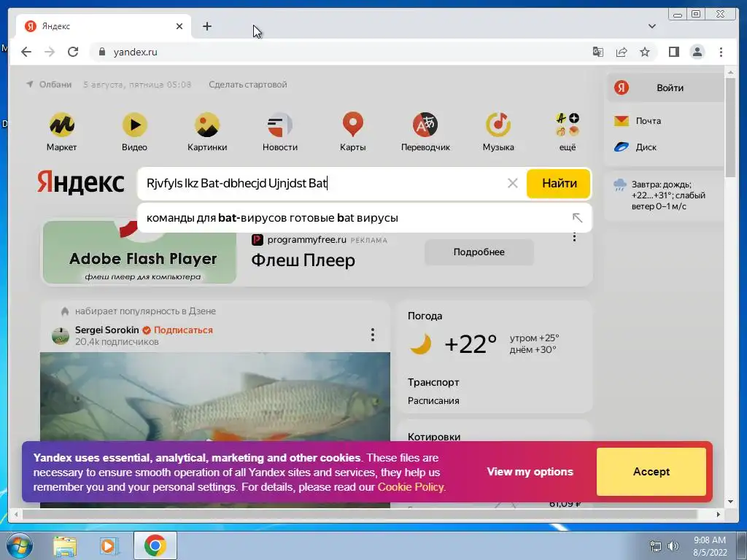
Task: Click View my options for cookies
Action: 530,472
